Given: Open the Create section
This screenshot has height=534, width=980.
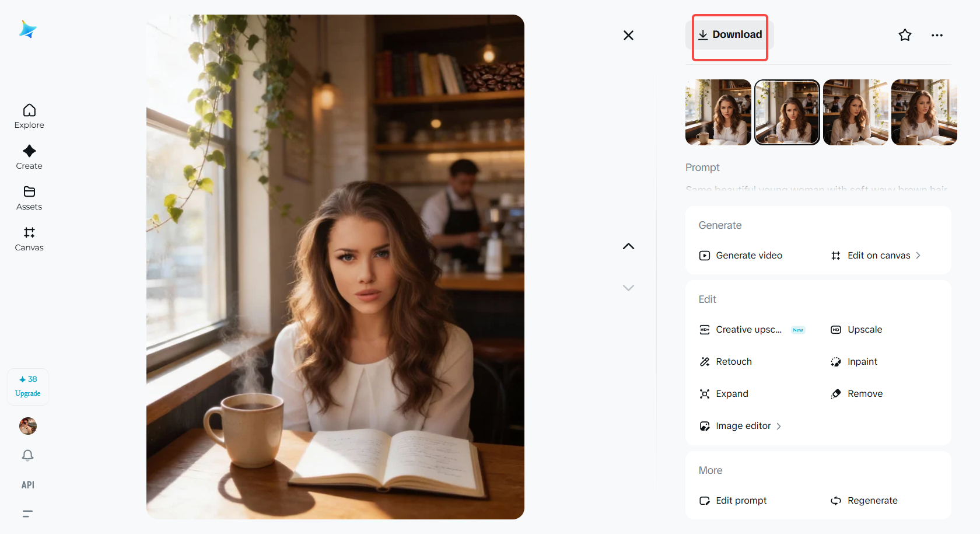Looking at the screenshot, I should click(x=29, y=156).
